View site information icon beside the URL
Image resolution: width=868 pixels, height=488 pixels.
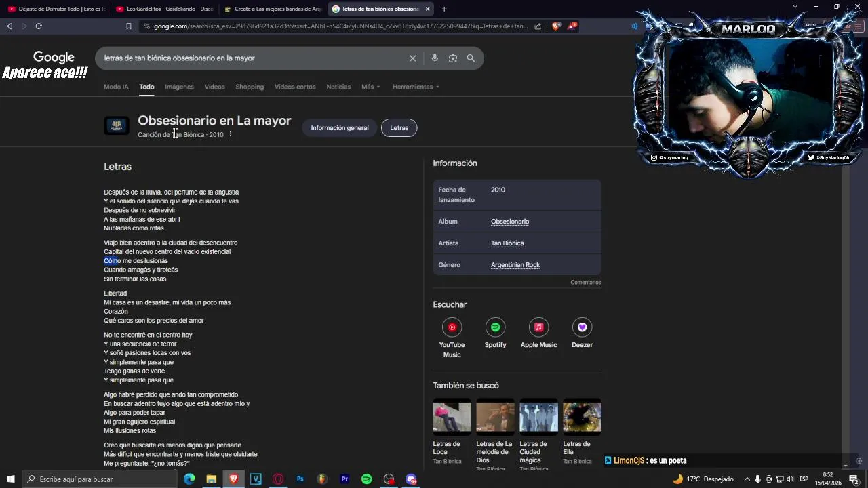pyautogui.click(x=146, y=26)
